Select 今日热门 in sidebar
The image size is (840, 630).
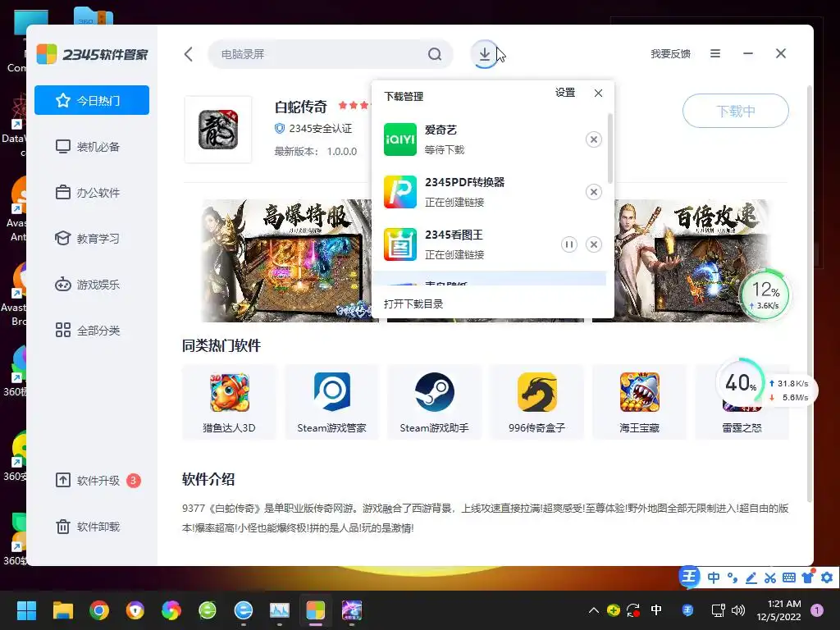coord(92,100)
